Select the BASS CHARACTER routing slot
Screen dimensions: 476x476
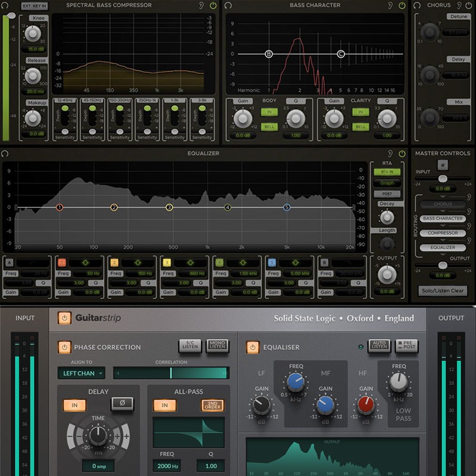click(x=443, y=218)
